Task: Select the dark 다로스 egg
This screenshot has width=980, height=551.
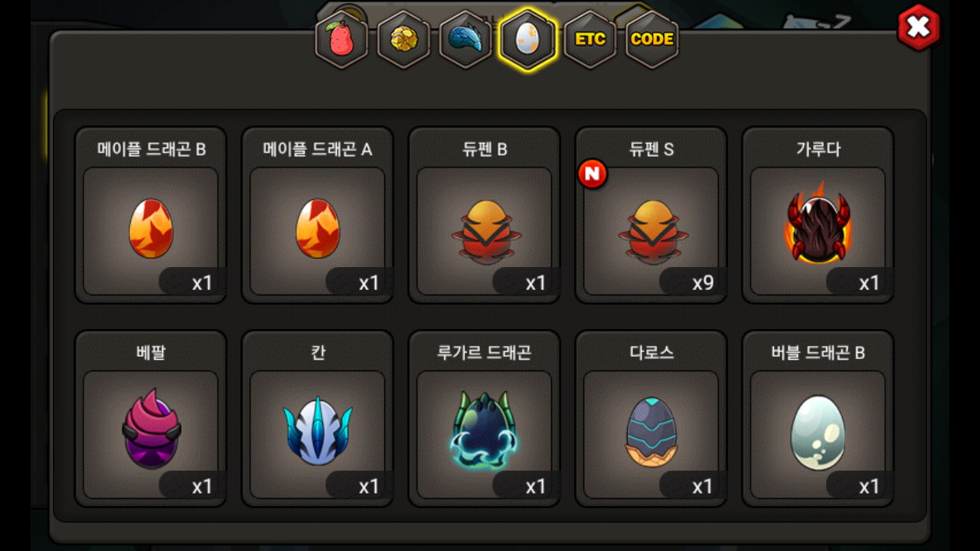Action: pyautogui.click(x=652, y=419)
